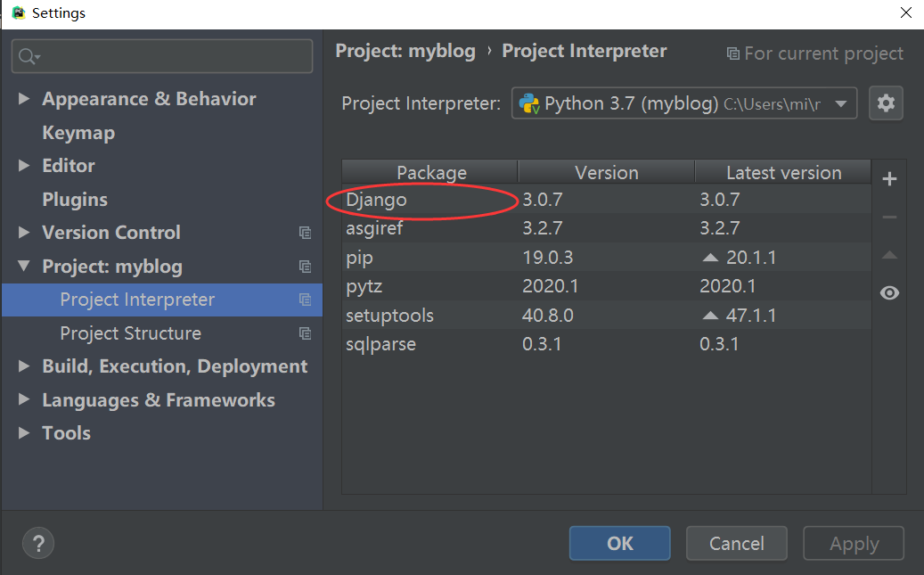Expand the Appearance & Behavior section
924x575 pixels.
point(24,99)
